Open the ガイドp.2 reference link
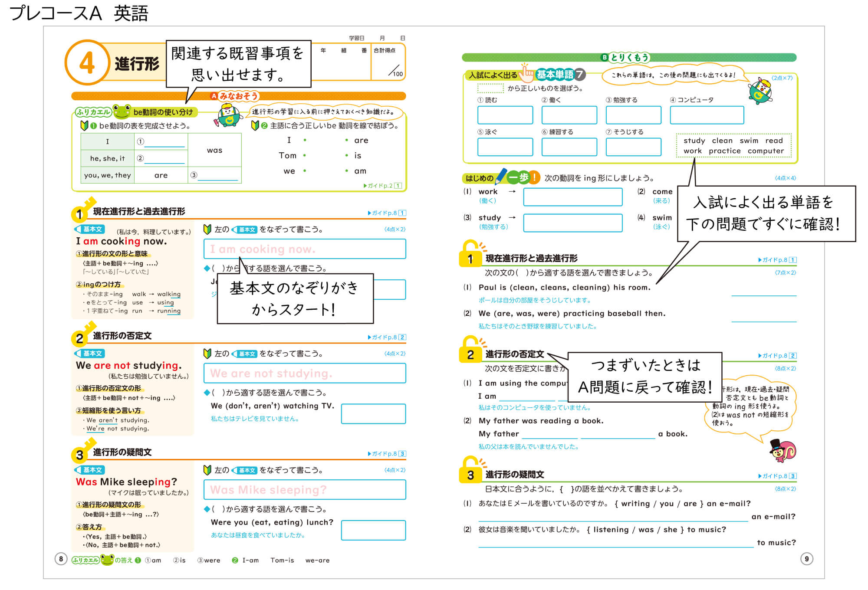This screenshot has width=868, height=590. [383, 186]
